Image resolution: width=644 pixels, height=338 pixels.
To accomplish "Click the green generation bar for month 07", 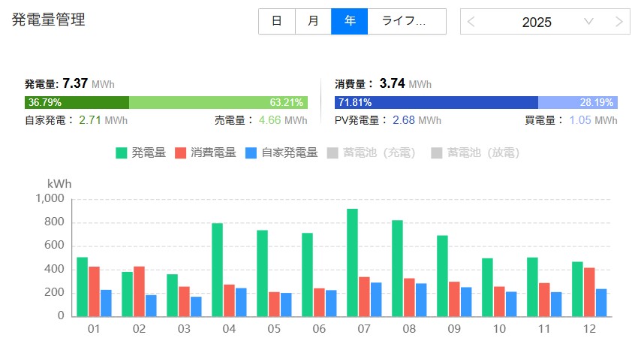I will click(x=352, y=263).
